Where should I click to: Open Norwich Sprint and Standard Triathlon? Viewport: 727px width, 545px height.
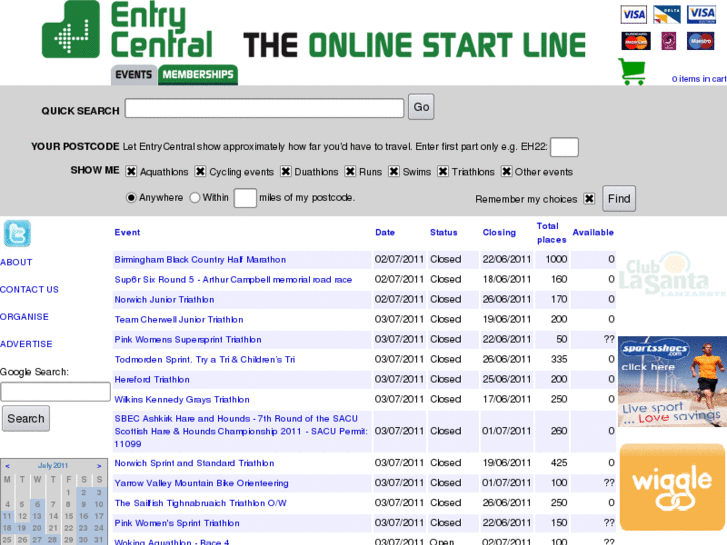(194, 463)
